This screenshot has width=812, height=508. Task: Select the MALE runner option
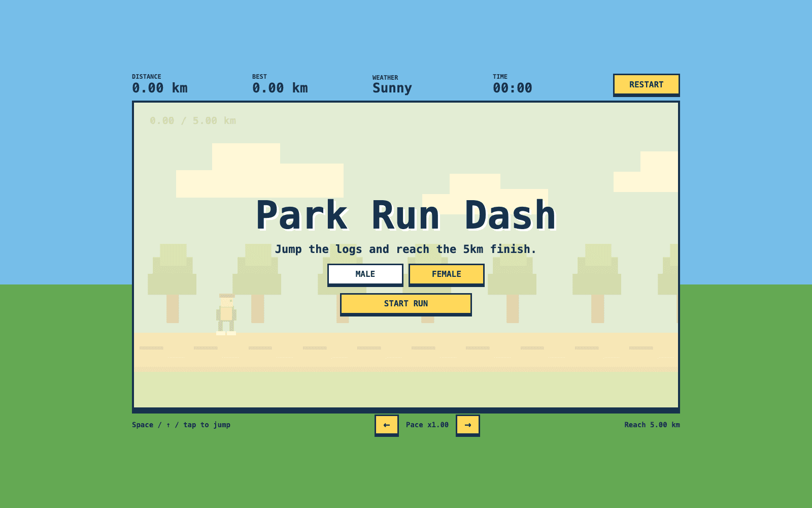tap(365, 274)
